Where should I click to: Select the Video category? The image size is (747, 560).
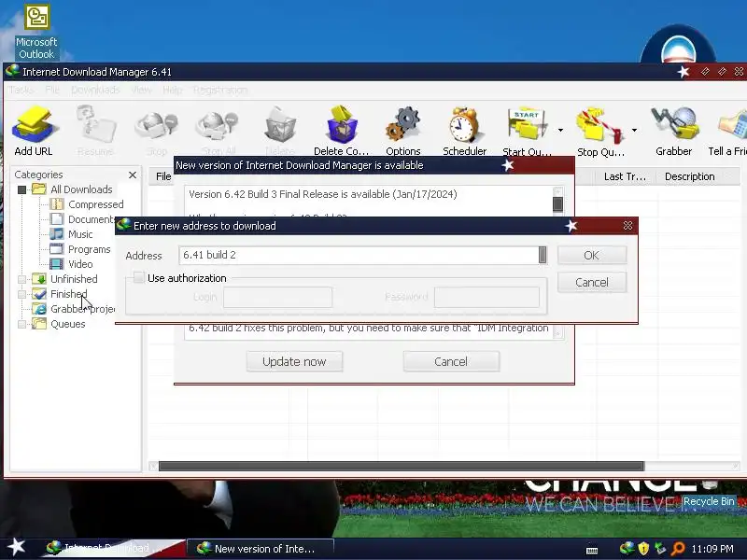click(80, 264)
